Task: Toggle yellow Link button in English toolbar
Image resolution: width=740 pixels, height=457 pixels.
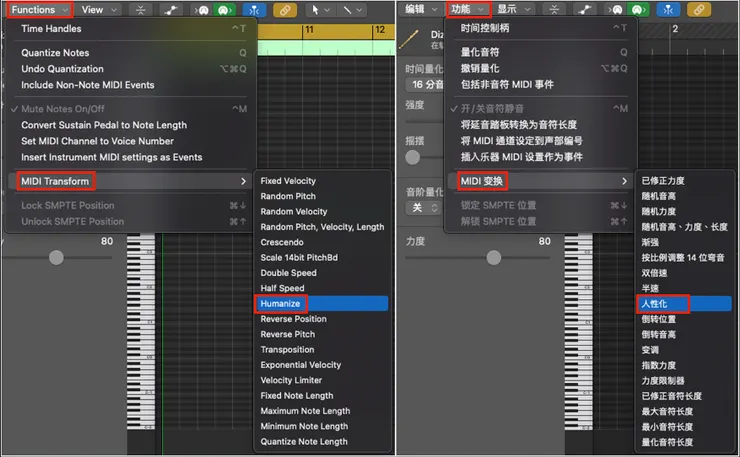Action: coord(285,10)
